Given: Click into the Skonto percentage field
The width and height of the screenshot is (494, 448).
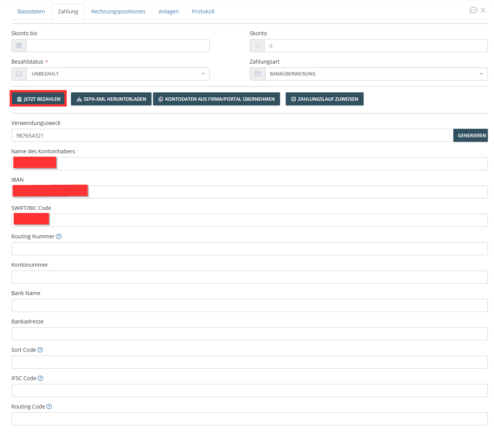Looking at the screenshot, I should pyautogui.click(x=376, y=46).
